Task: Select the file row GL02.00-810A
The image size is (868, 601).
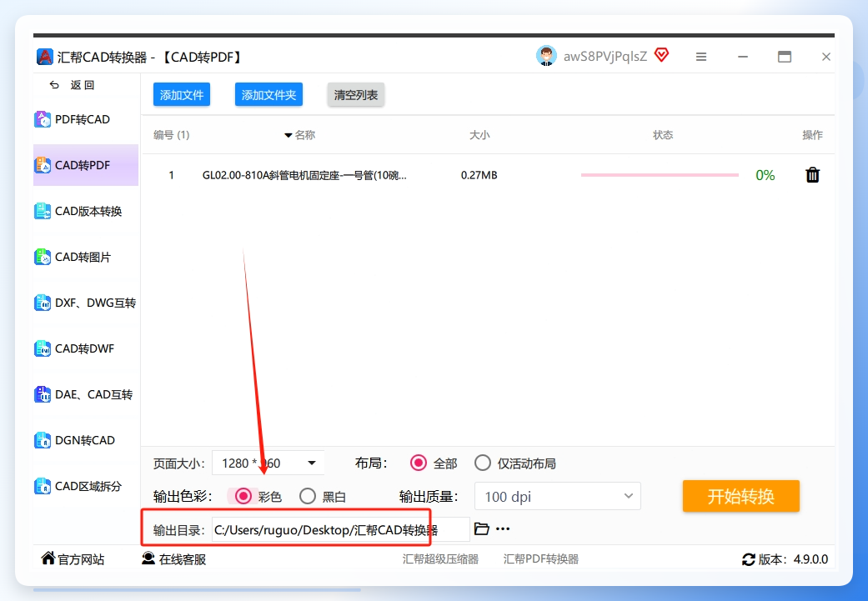Action: [x=489, y=175]
